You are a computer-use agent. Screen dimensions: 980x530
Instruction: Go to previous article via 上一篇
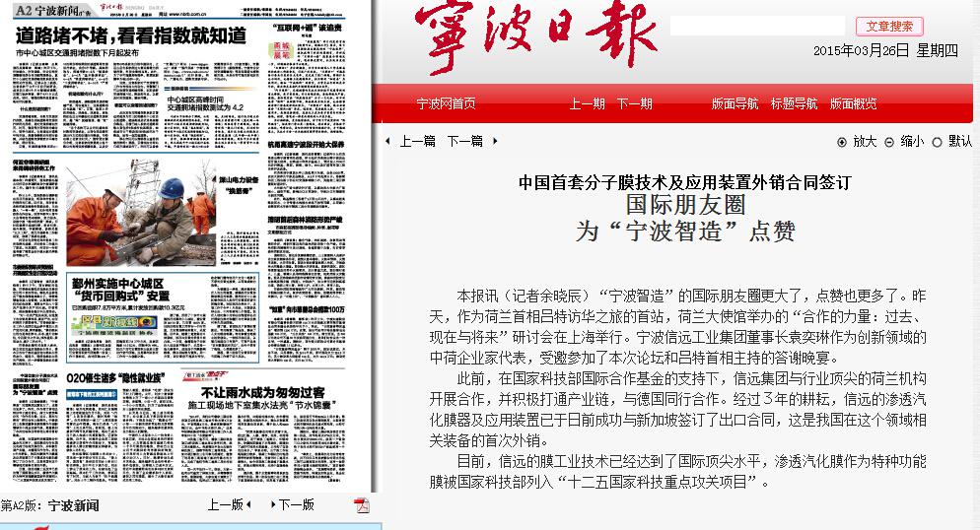(x=417, y=141)
